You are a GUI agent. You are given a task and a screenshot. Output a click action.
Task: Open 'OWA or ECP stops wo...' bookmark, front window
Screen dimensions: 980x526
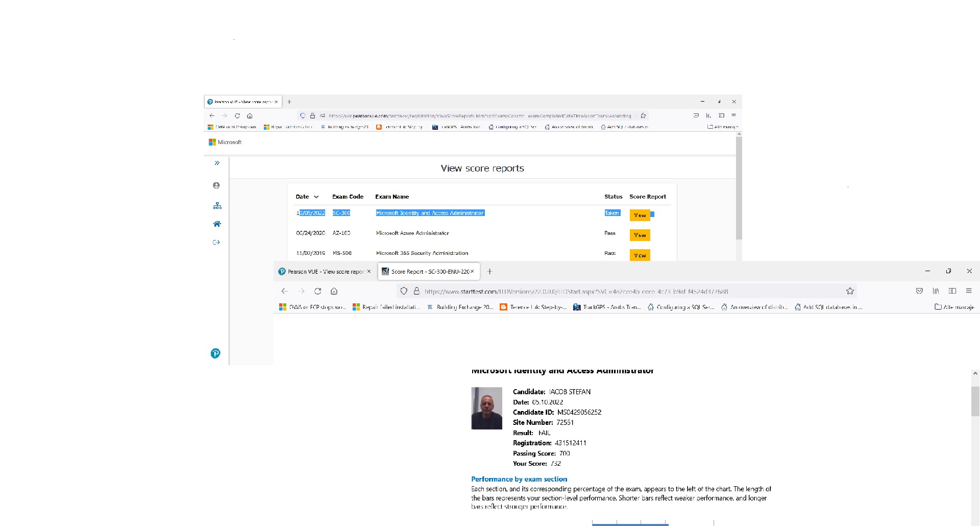312,307
